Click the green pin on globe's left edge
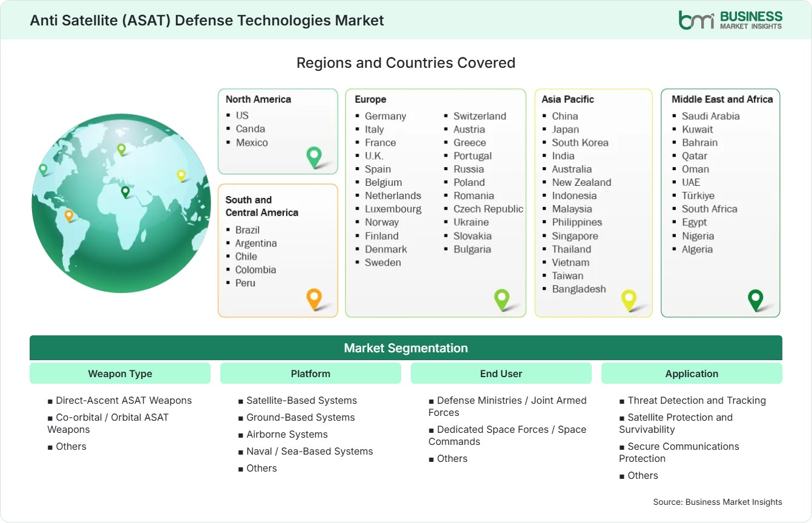 [x=43, y=169]
